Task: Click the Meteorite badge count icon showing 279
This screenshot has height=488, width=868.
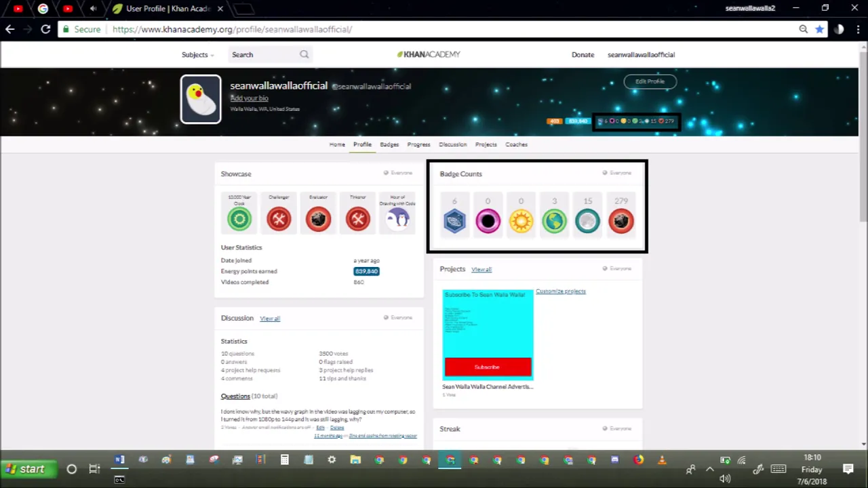Action: point(621,221)
